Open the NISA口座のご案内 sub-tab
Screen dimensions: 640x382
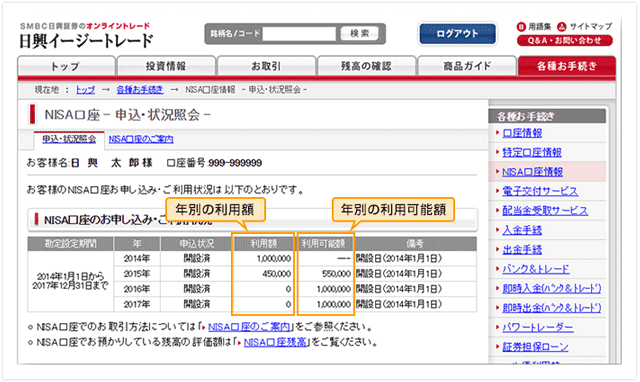[x=141, y=139]
